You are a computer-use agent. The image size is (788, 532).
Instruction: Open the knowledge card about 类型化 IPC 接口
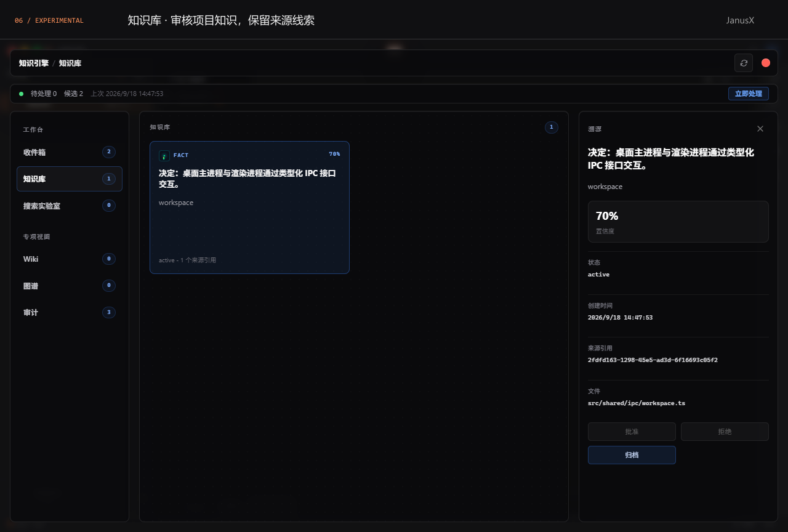click(249, 208)
